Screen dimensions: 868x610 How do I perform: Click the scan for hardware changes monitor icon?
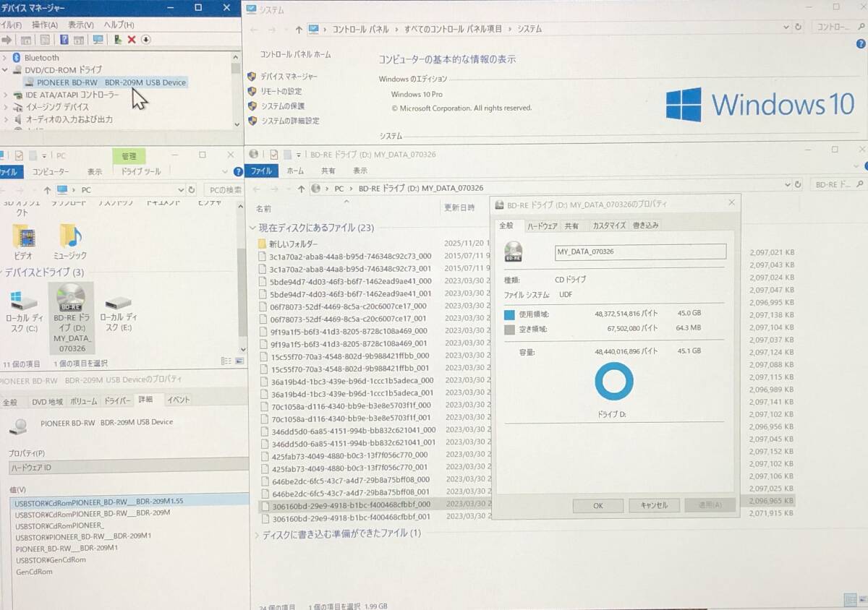tap(98, 40)
